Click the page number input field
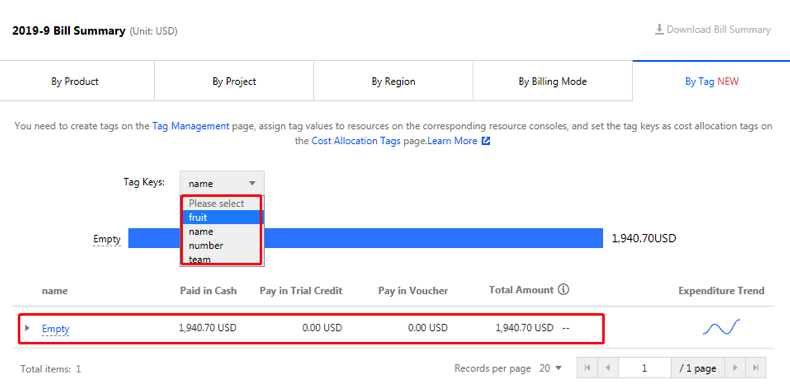This screenshot has height=387, width=790. pyautogui.click(x=644, y=368)
